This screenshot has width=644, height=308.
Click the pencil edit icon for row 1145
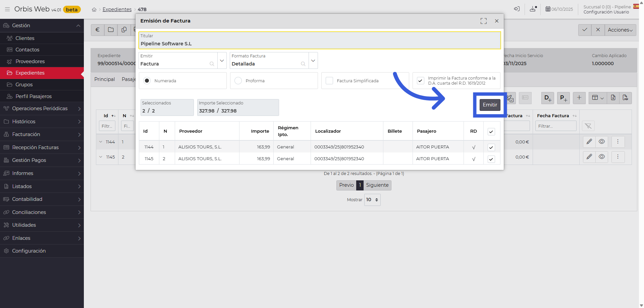[589, 157]
